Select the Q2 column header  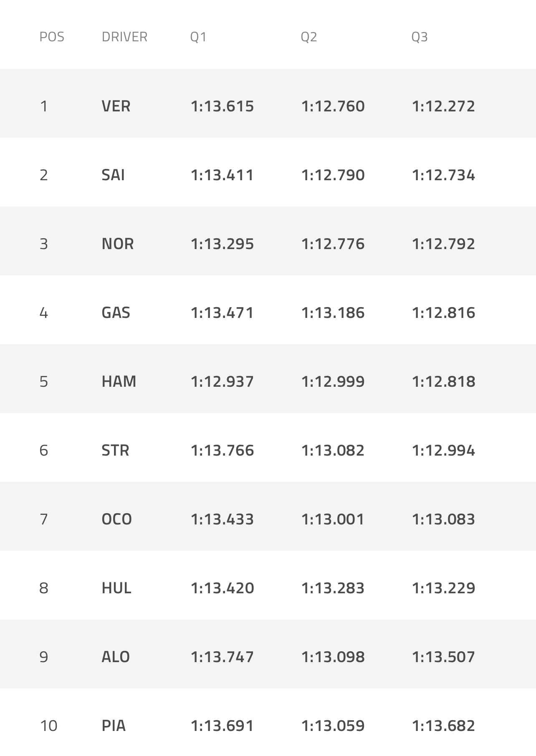click(309, 37)
